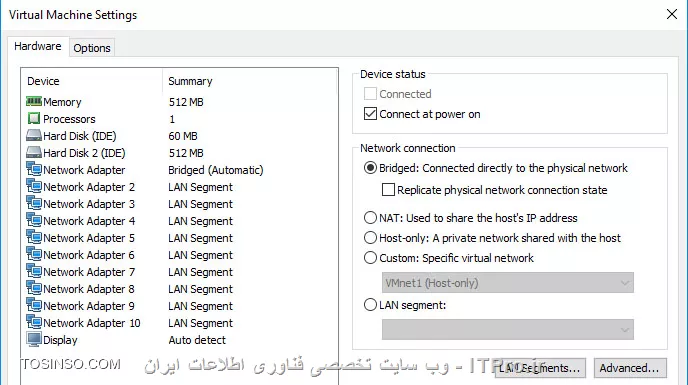Toggle the Connected checkbox
The height and width of the screenshot is (385, 688).
click(370, 94)
